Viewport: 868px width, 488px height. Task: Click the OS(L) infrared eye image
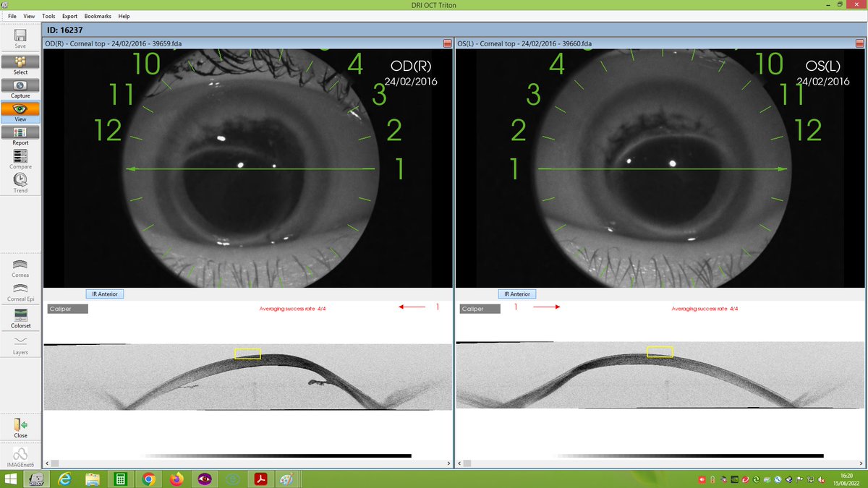click(x=660, y=168)
